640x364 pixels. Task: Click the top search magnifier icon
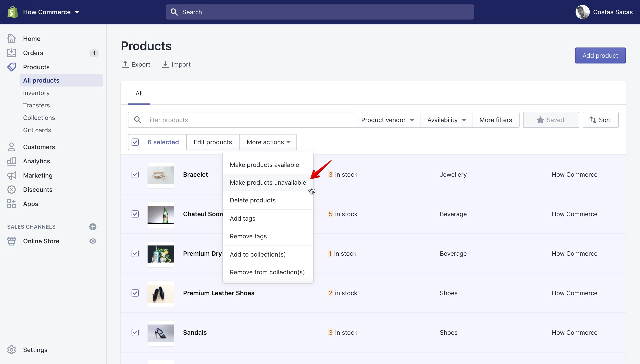coord(174,12)
